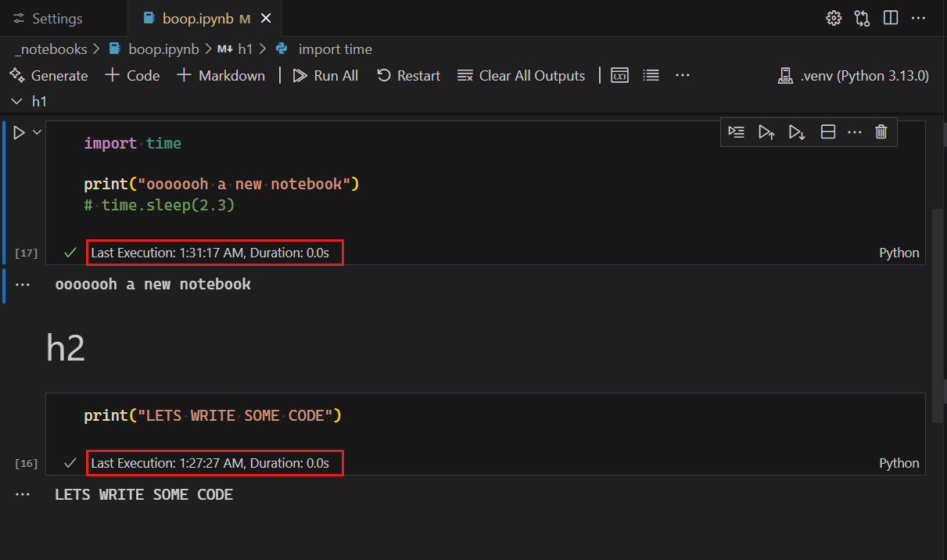Open the notebook Variables viewer icon
This screenshot has height=560, width=947.
(x=620, y=75)
